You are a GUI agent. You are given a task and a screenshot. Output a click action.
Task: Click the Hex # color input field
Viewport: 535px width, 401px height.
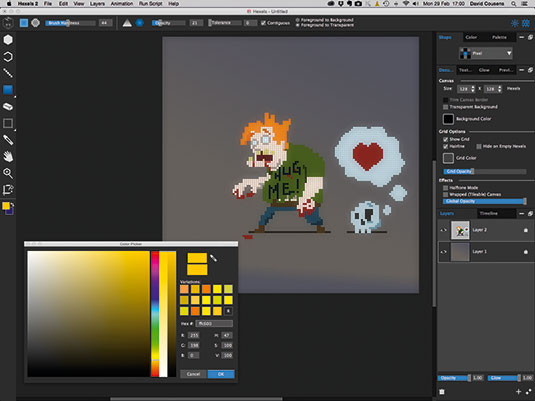[214, 324]
